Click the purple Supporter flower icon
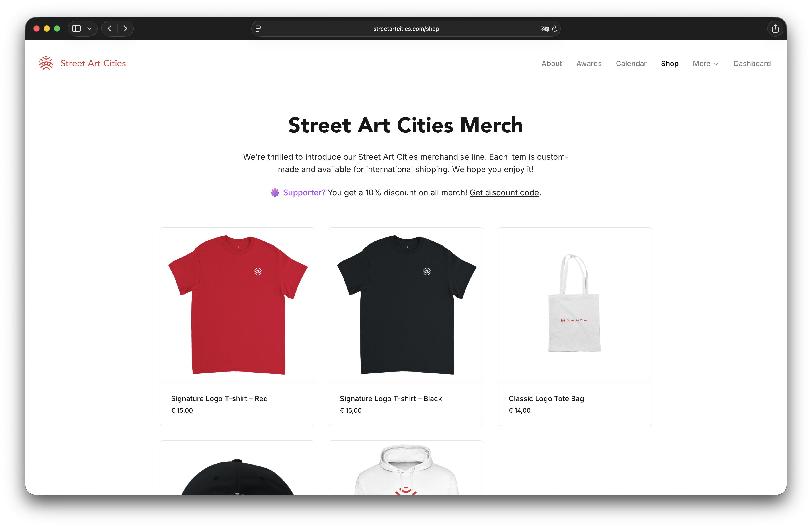 (275, 193)
